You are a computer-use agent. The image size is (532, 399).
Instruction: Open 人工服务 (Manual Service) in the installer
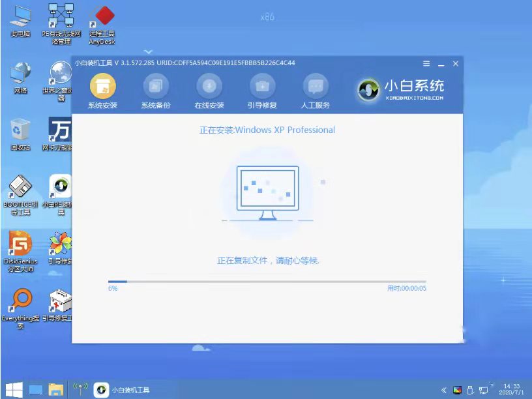click(x=316, y=90)
